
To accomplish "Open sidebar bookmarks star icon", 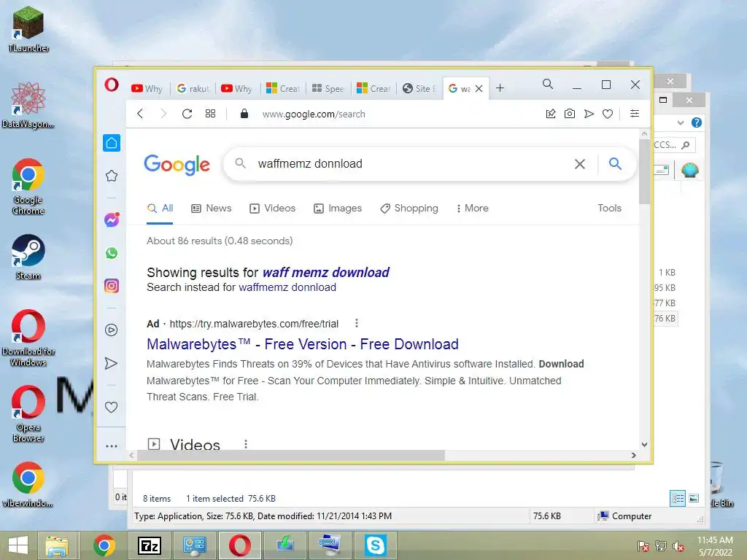I will (x=112, y=176).
